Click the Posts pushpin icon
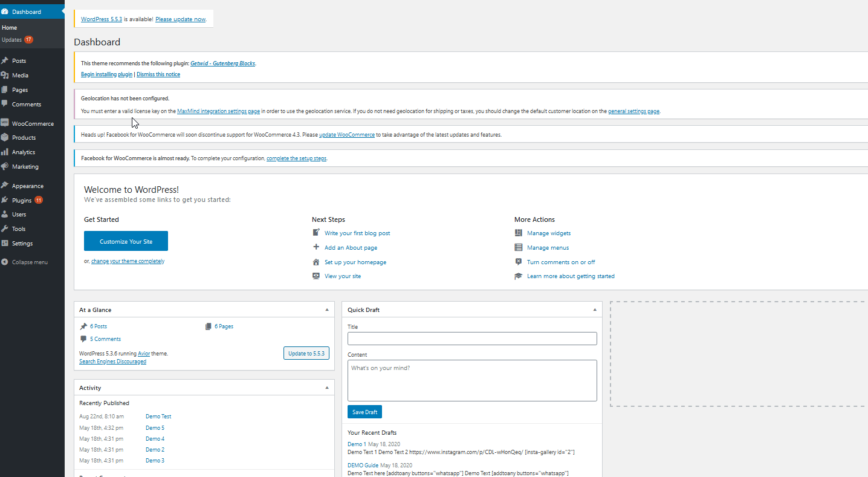Image resolution: width=868 pixels, height=477 pixels. [x=5, y=60]
